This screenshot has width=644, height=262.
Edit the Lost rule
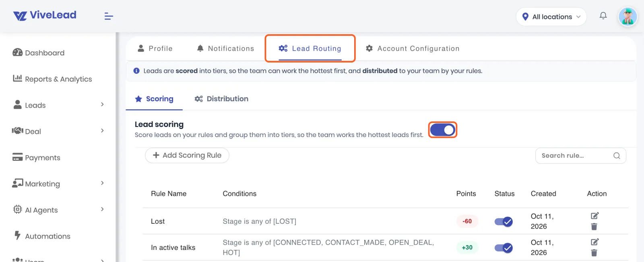[x=594, y=216]
